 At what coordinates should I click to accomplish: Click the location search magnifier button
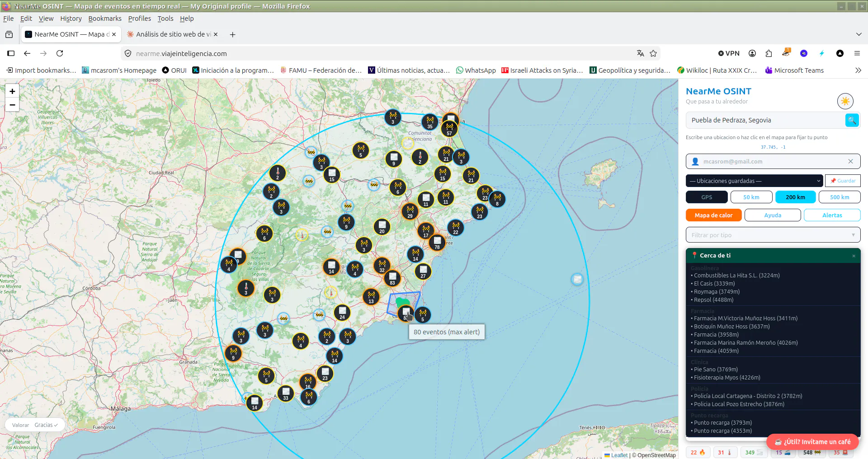point(852,120)
